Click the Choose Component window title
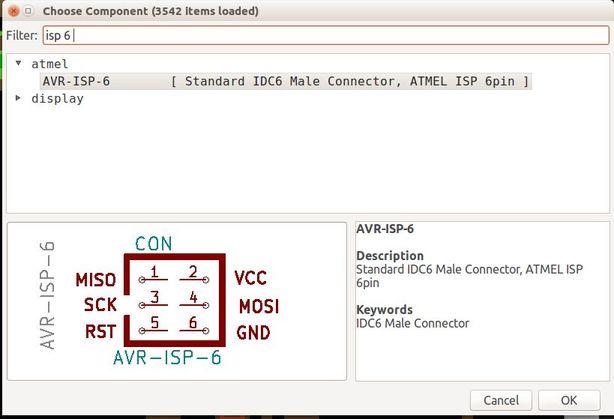The image size is (614, 419). pyautogui.click(x=151, y=11)
